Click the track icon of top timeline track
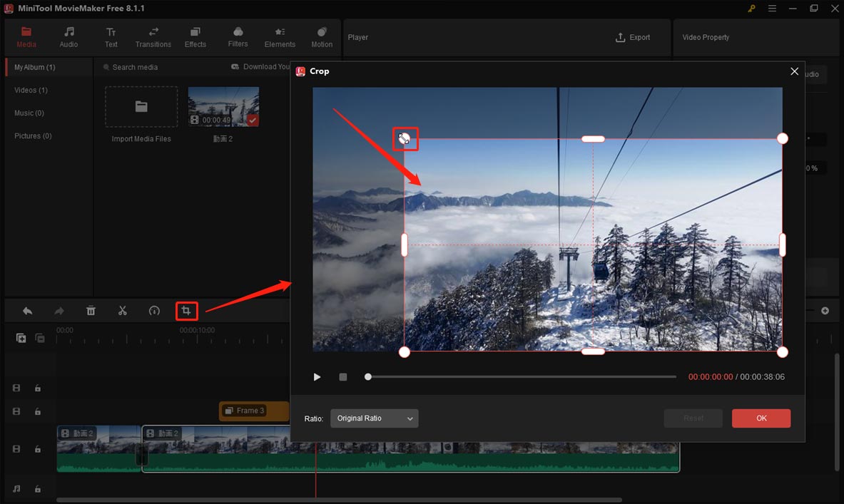 (x=16, y=388)
